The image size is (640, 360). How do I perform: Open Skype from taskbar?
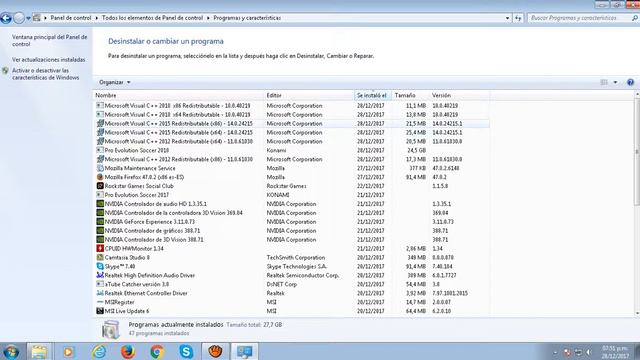point(186,351)
